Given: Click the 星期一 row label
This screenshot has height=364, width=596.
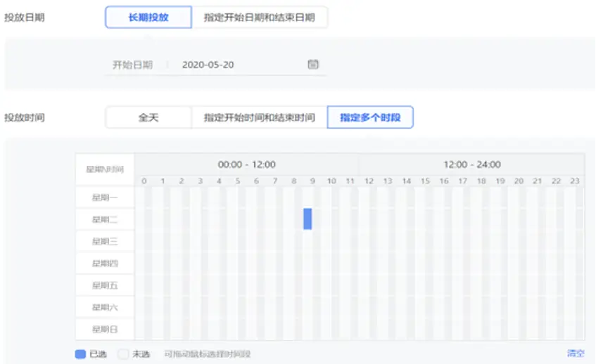Looking at the screenshot, I should (105, 197).
